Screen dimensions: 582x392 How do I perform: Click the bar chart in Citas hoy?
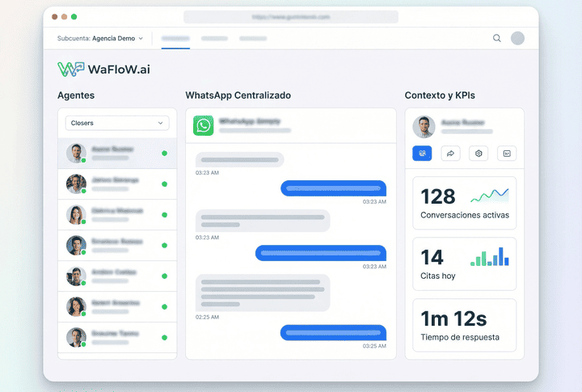coord(489,256)
